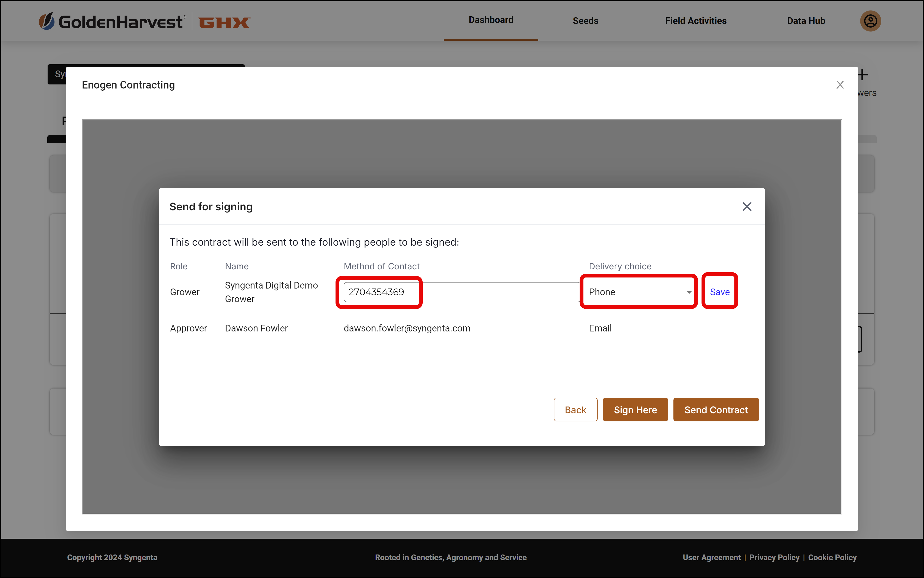
Task: Click the GoldenHarvest leaf logo
Action: pyautogui.click(x=47, y=21)
